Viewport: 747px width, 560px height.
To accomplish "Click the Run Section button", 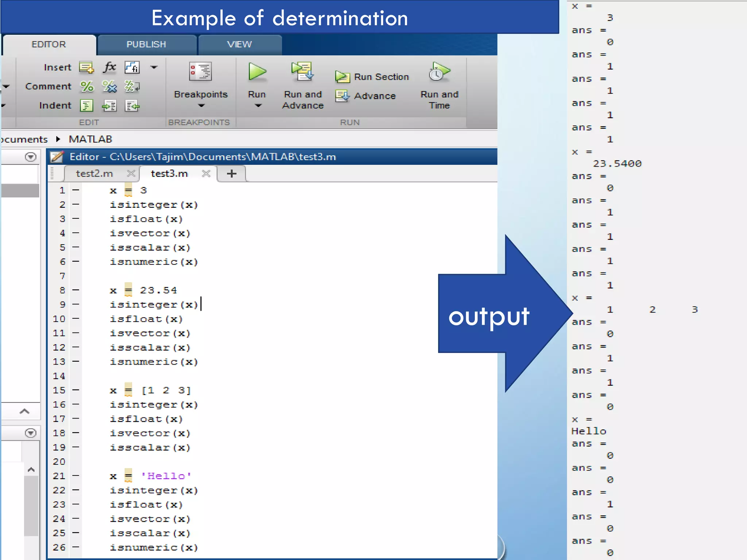I will 372,77.
